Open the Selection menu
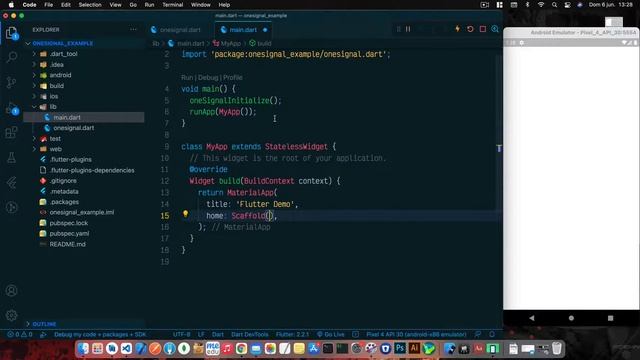 pos(90,5)
